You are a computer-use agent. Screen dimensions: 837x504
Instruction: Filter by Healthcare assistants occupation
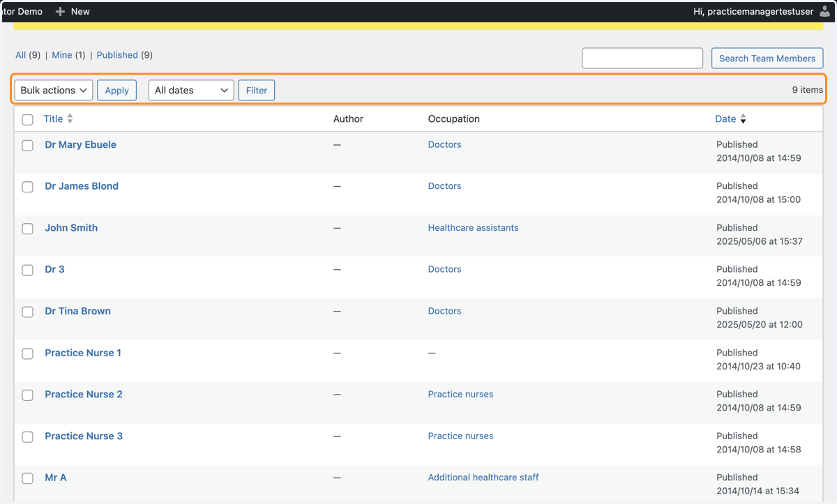coord(474,228)
